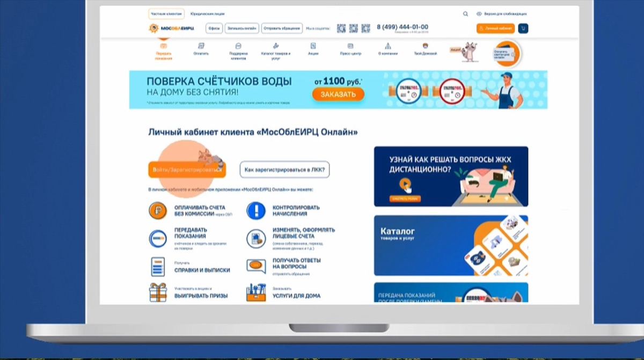This screenshot has height=360, width=644.
Task: Click the sheet icon beside Справки и выписки
Action: (x=158, y=267)
